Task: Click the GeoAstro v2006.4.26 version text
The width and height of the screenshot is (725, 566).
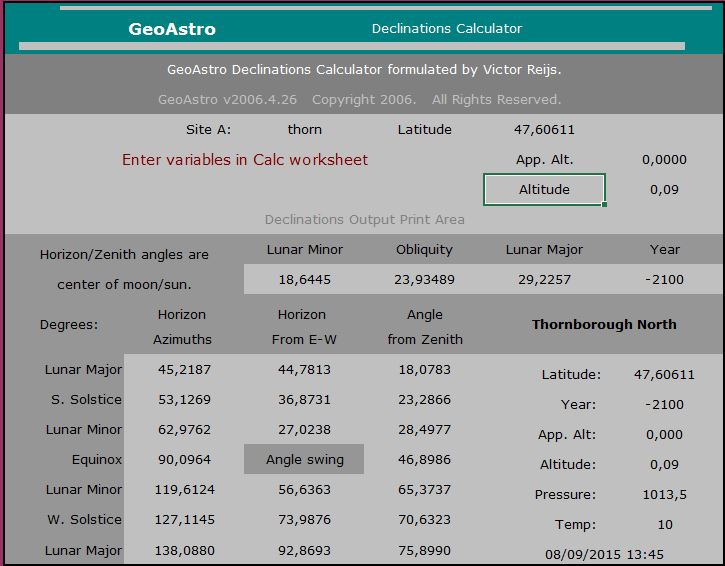Action: [x=227, y=99]
